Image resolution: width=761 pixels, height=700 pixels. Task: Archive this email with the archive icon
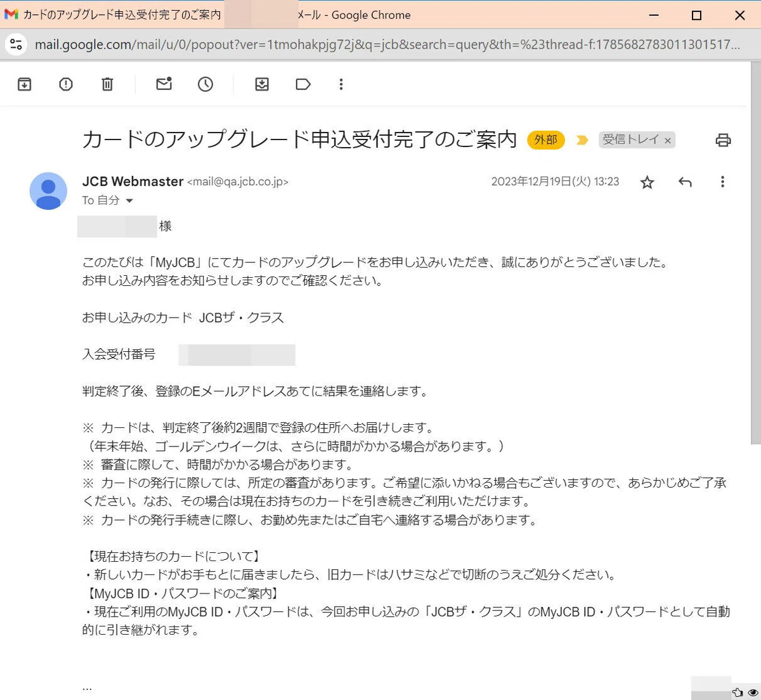(24, 84)
